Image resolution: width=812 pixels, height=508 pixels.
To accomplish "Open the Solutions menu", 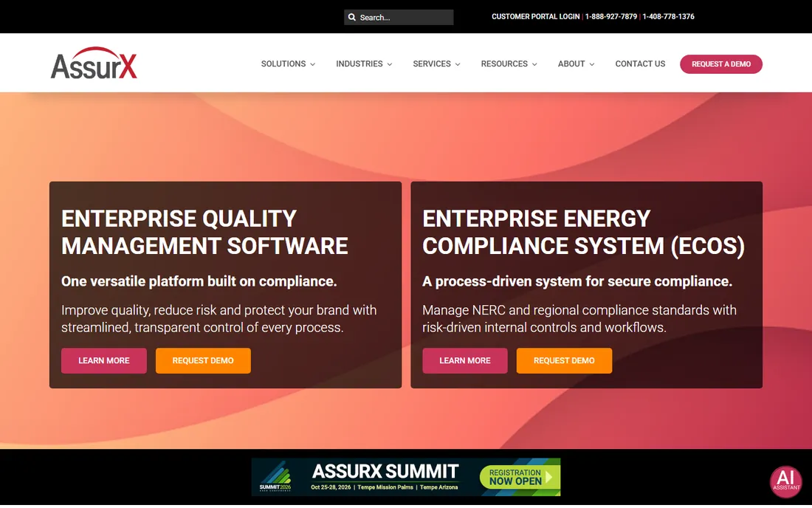I will click(x=283, y=63).
